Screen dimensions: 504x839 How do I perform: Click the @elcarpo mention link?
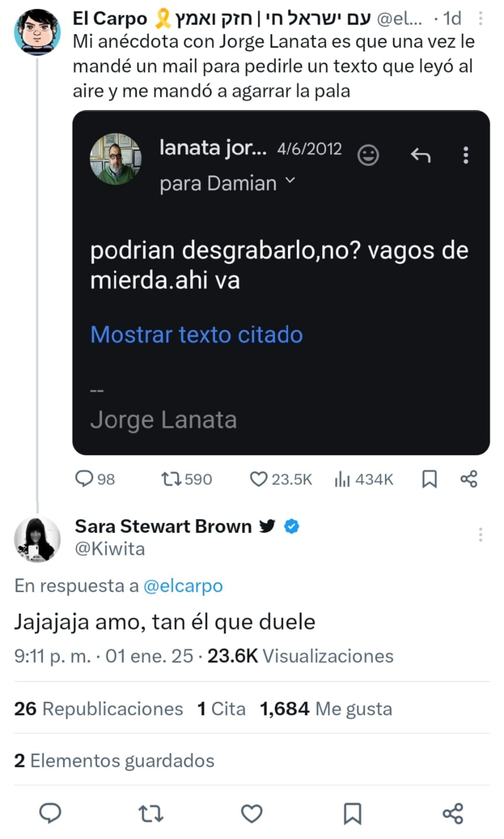click(183, 586)
